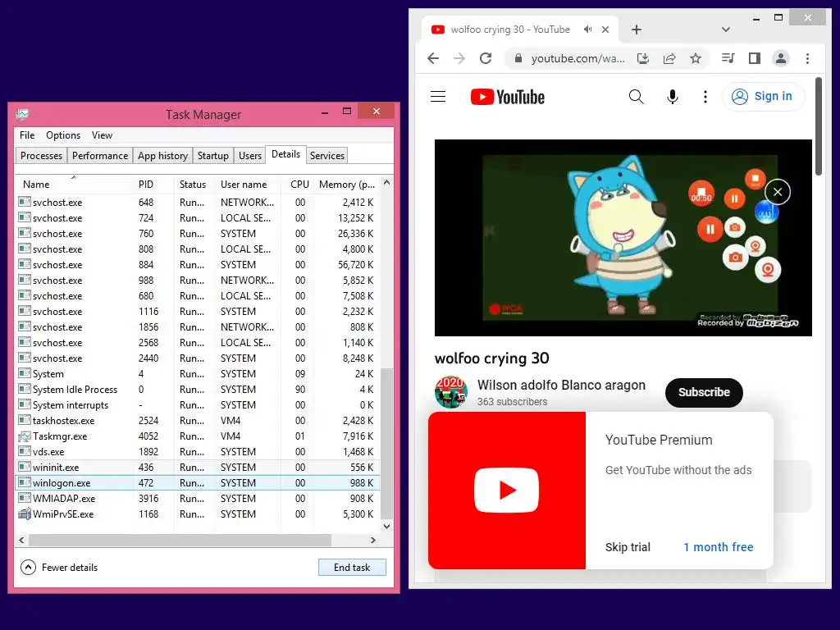Click the install app icon in address bar

643,58
